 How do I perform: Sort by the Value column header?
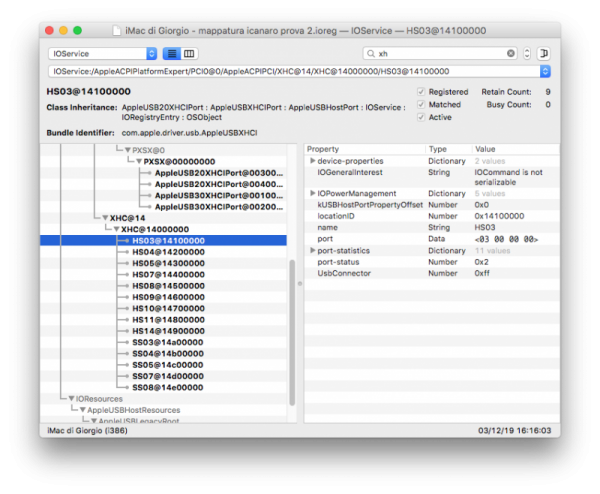515,149
